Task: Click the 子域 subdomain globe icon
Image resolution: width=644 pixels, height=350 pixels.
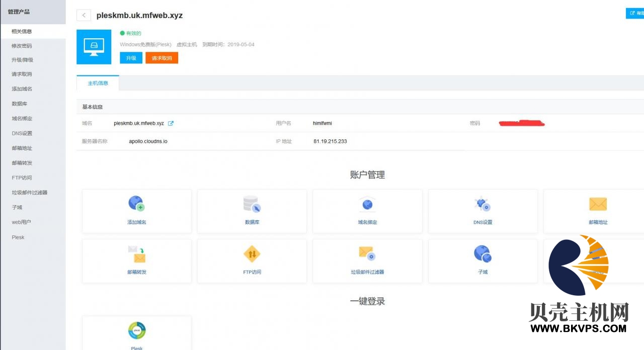Action: click(482, 254)
